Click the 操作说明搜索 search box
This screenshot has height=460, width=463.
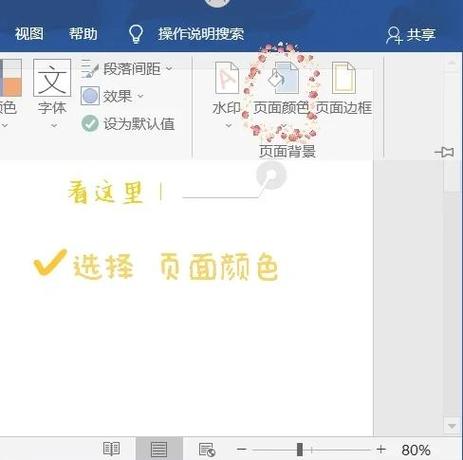[x=201, y=34]
